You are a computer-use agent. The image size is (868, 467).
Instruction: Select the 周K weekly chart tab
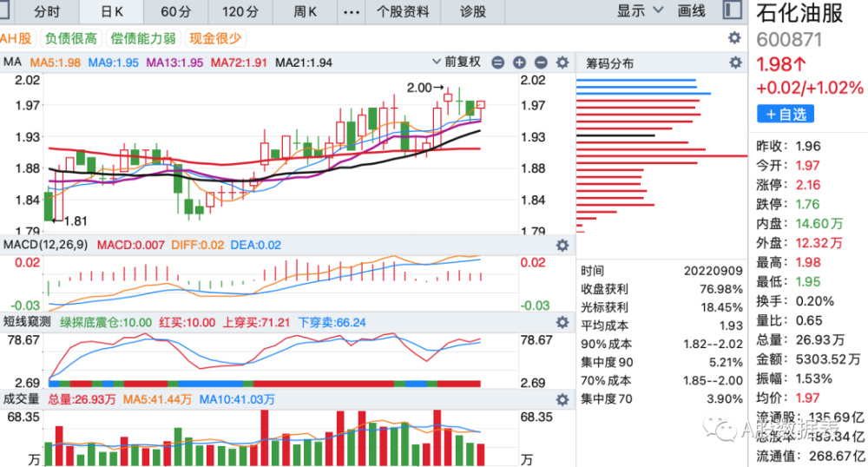pyautogui.click(x=305, y=11)
